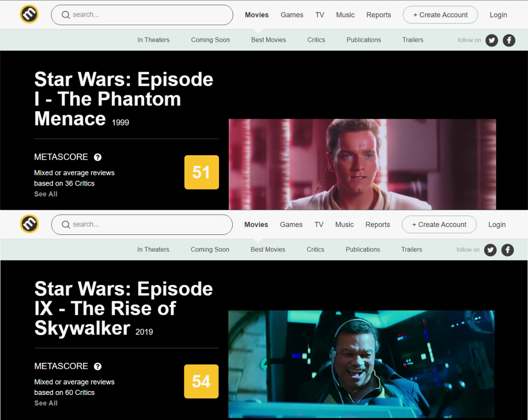The width and height of the screenshot is (528, 420).
Task: Select Reports in the menu above Phantom Menace
Action: point(379,15)
